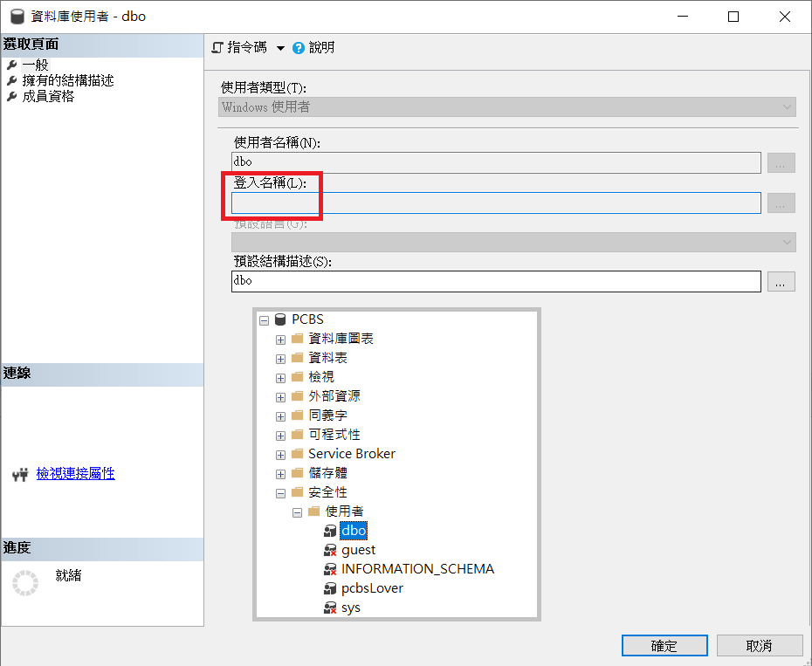Click the 確定 button
This screenshot has width=812, height=666.
pos(664,646)
